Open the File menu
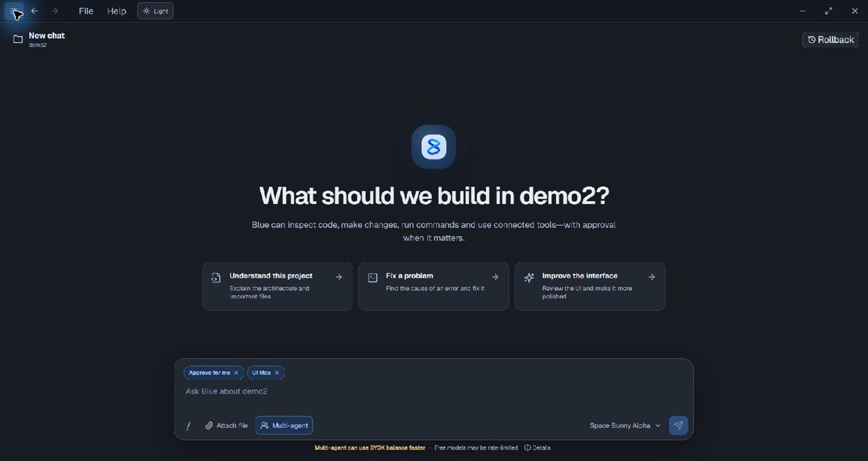This screenshot has height=461, width=868. pos(86,11)
